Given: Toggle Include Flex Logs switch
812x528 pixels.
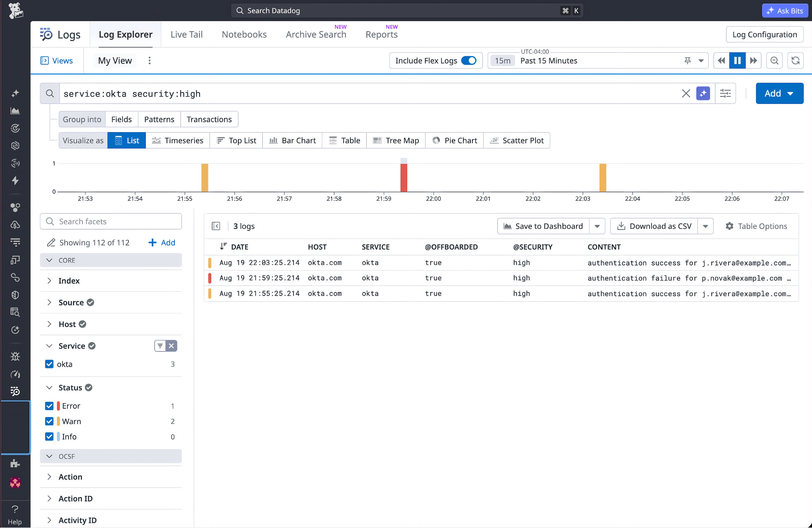Looking at the screenshot, I should pyautogui.click(x=469, y=60).
